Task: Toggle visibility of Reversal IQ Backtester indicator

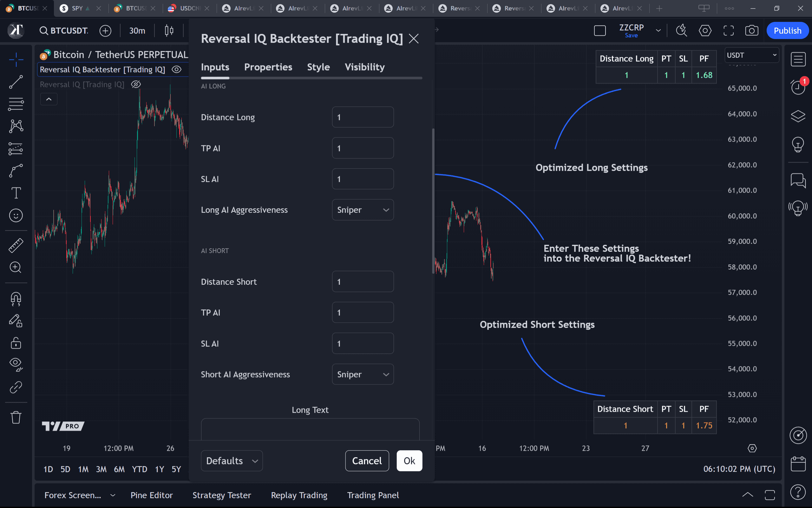Action: tap(176, 70)
